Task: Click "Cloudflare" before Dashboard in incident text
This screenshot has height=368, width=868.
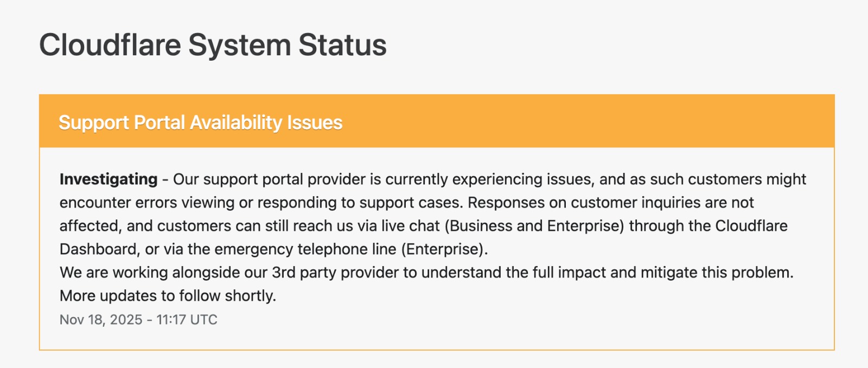Action: (x=751, y=226)
